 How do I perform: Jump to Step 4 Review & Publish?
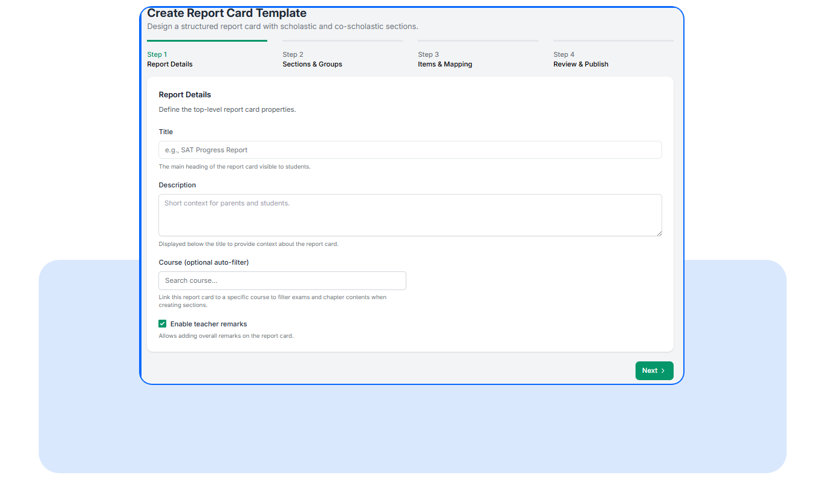point(580,59)
